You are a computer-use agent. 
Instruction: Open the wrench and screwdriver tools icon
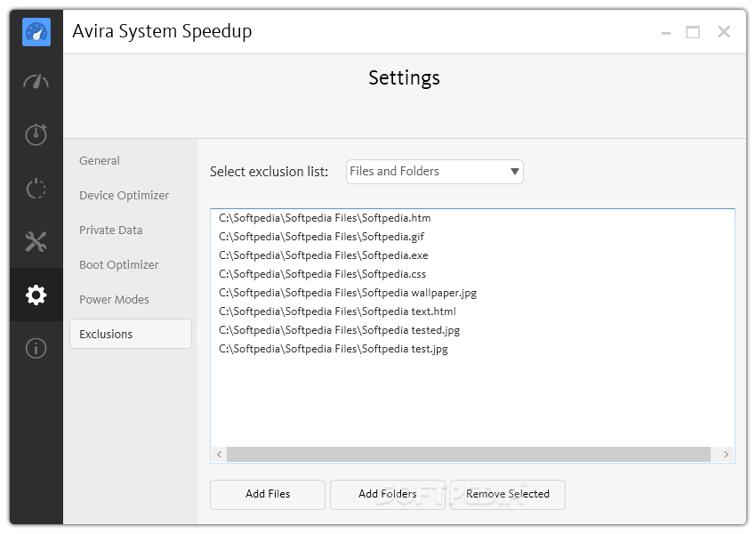pyautogui.click(x=36, y=241)
